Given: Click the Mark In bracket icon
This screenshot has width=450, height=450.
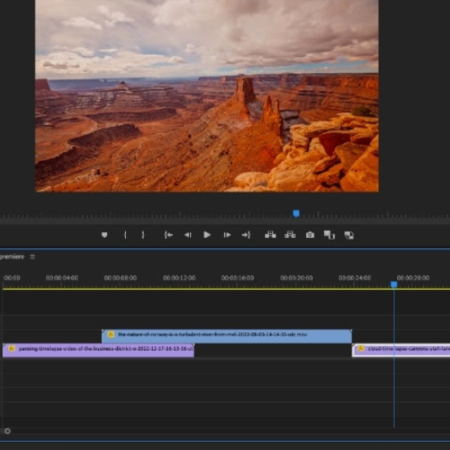Looking at the screenshot, I should click(125, 235).
